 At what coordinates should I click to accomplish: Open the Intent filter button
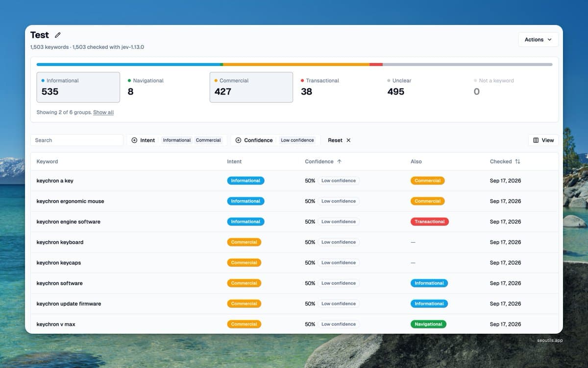pos(143,140)
